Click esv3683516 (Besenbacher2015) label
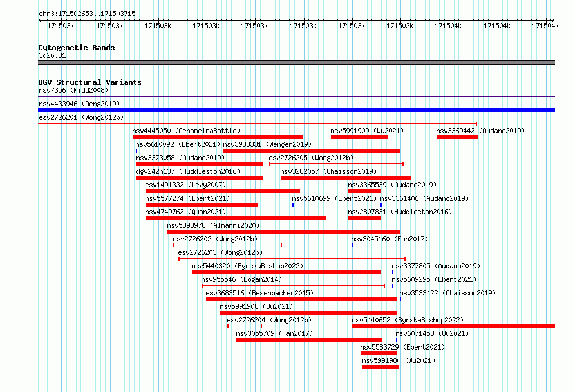The width and height of the screenshot is (573, 392). click(x=259, y=293)
